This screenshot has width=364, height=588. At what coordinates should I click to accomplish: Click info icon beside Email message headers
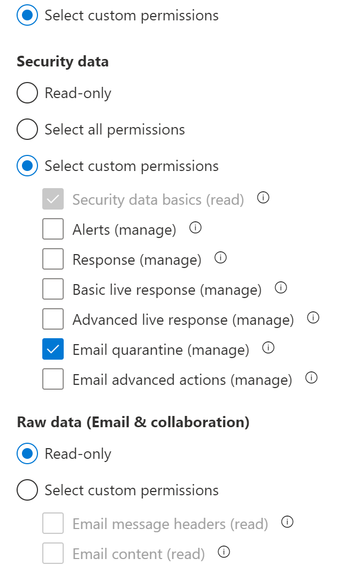pyautogui.click(x=287, y=522)
